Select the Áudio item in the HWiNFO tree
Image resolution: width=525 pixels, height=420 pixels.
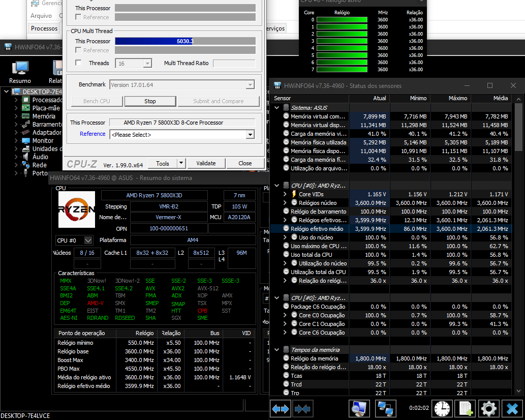[x=40, y=157]
